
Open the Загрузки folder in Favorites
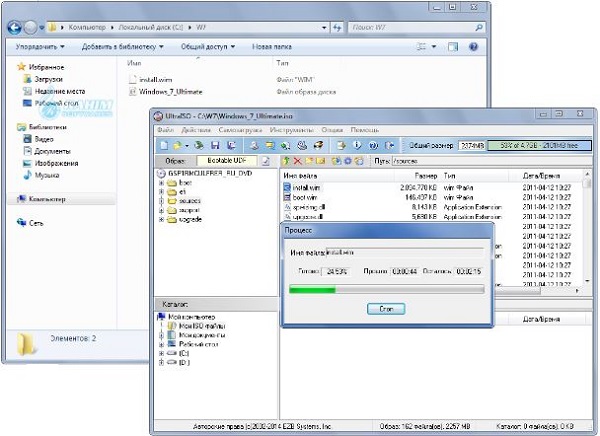(x=47, y=78)
